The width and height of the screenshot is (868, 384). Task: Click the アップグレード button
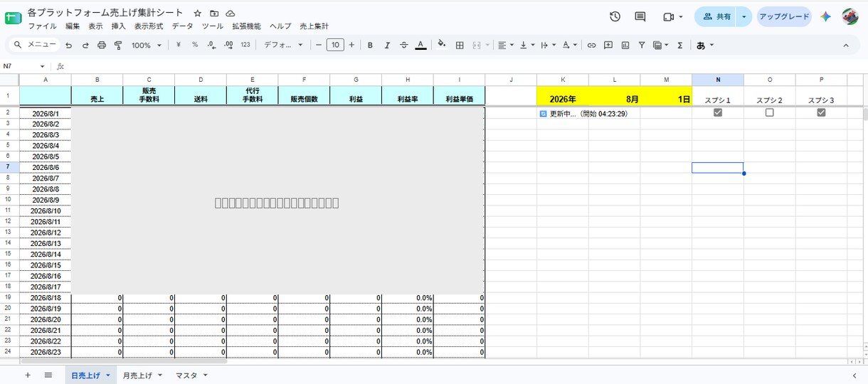tap(783, 16)
